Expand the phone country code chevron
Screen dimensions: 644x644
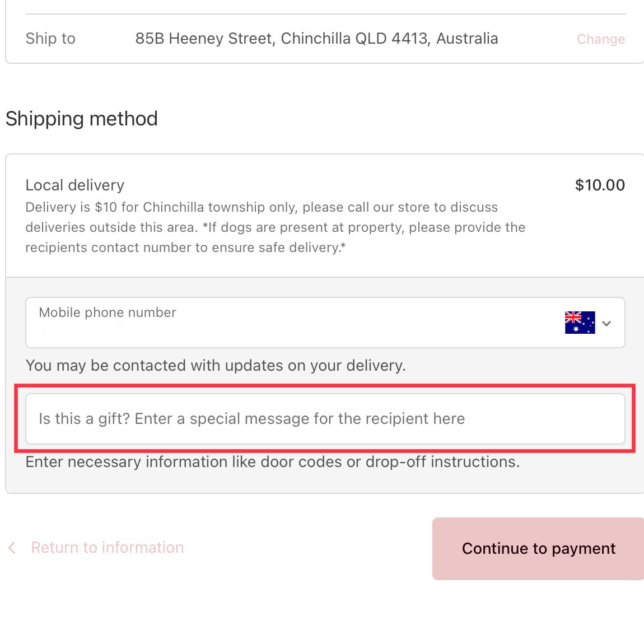606,323
